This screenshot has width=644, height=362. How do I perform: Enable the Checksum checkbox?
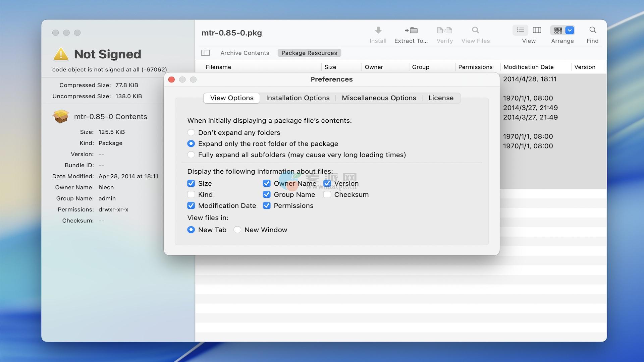point(327,194)
